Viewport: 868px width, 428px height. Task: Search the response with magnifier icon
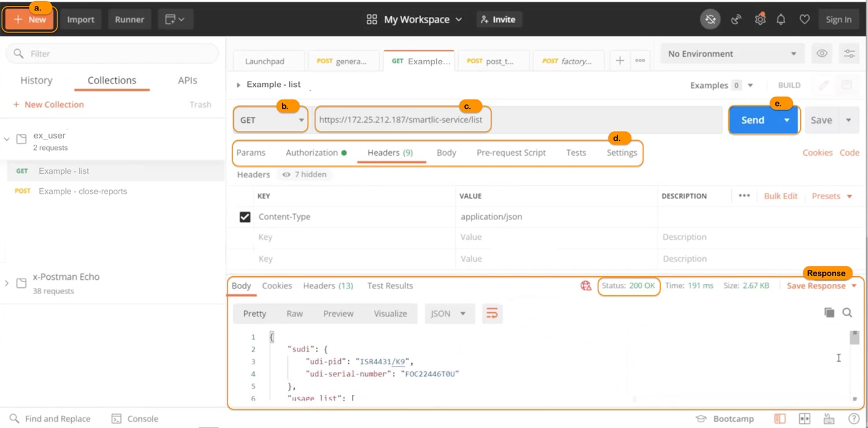(x=847, y=313)
